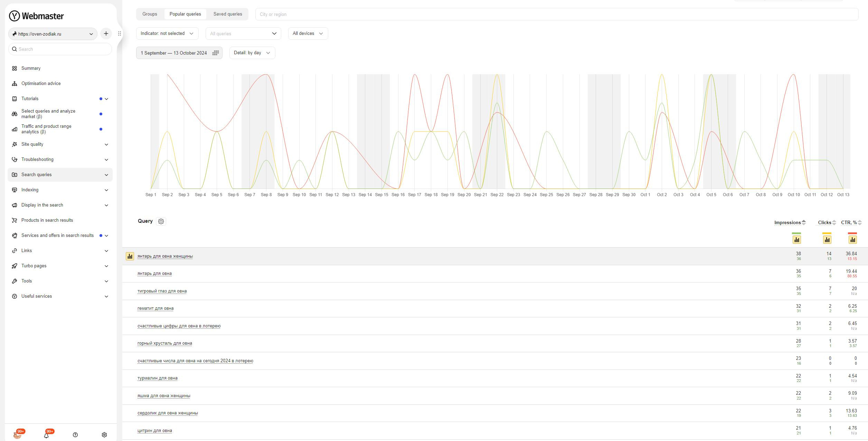
Task: Open query 'гематит для овна'
Action: point(155,308)
